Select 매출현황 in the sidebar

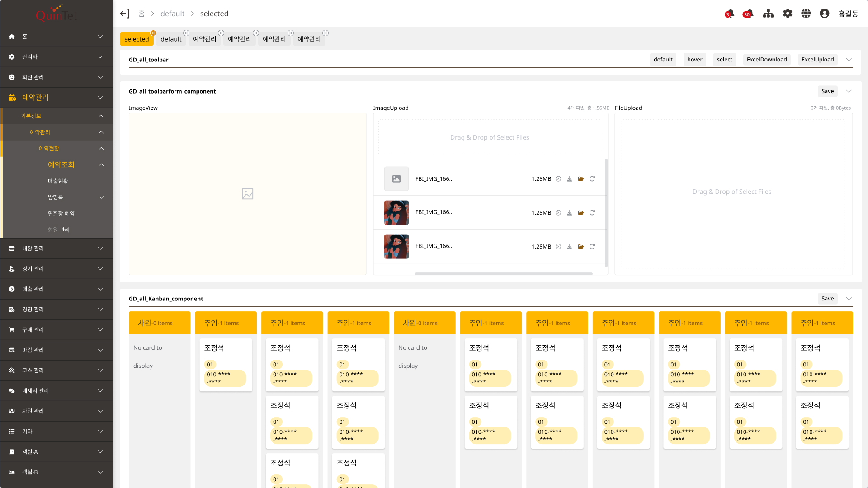[58, 181]
